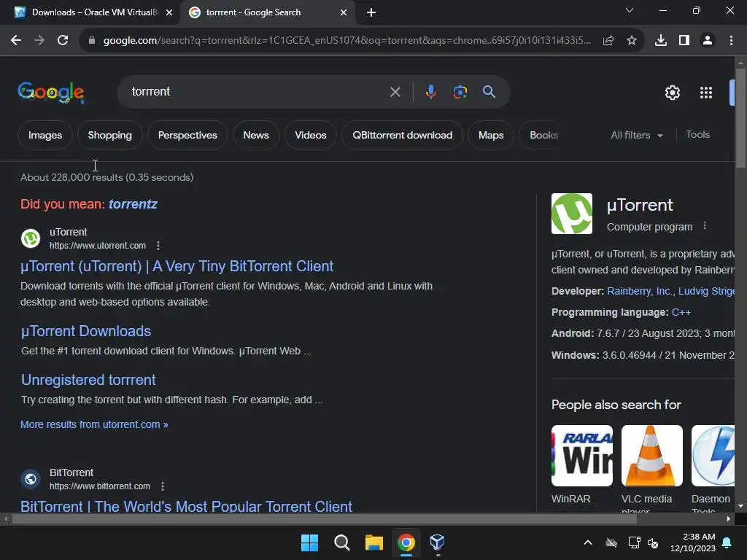
Task: Go to Google homepage via logo
Action: click(x=51, y=93)
